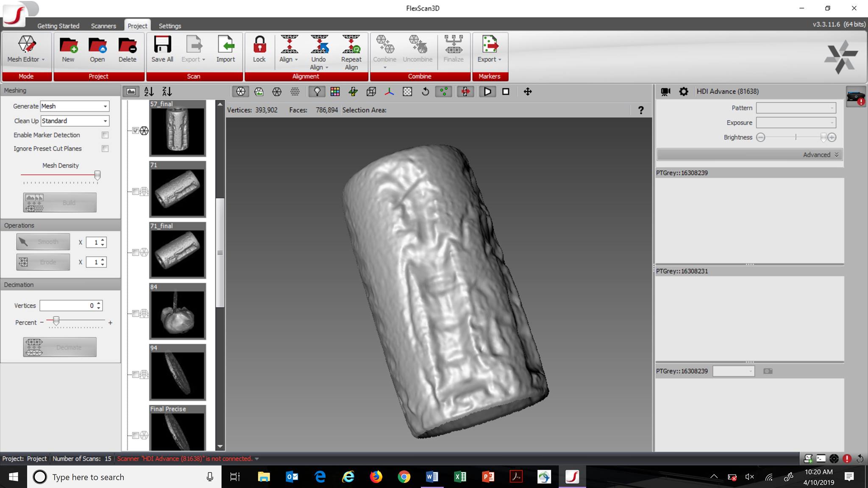Click the Import button in Scan group

click(x=226, y=49)
